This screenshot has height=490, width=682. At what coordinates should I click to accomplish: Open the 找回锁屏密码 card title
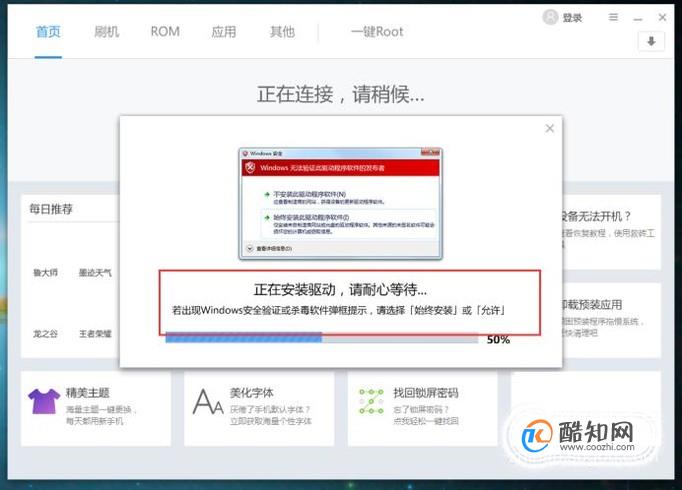(x=425, y=393)
